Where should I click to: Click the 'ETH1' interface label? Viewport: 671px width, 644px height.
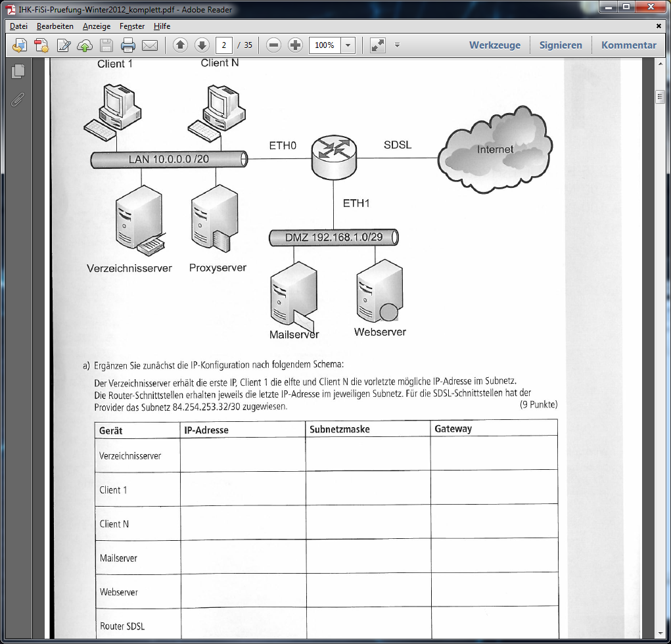[x=356, y=203]
